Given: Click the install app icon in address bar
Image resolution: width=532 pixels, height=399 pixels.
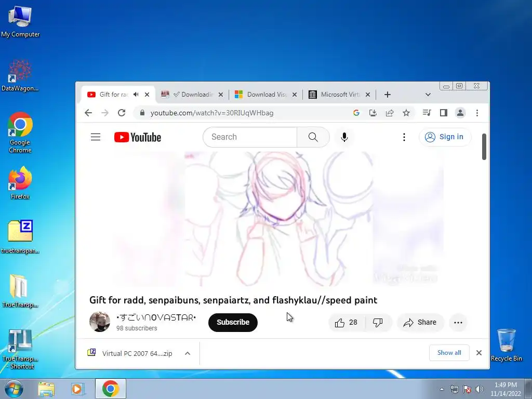Looking at the screenshot, I should (x=373, y=113).
